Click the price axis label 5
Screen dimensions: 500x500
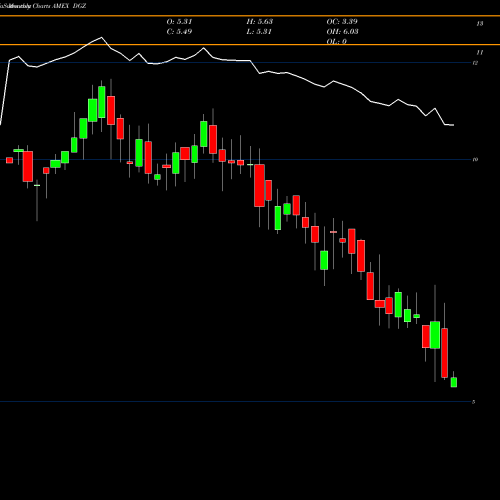point(474,402)
